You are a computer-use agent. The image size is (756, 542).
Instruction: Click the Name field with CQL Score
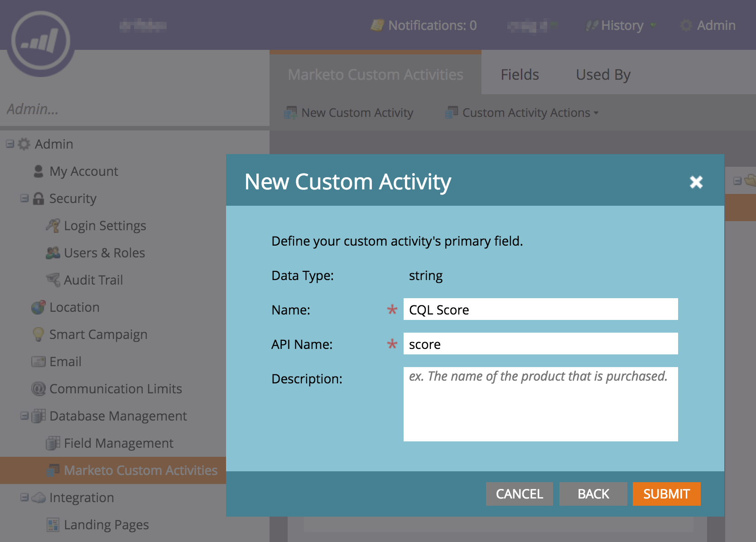(x=541, y=309)
